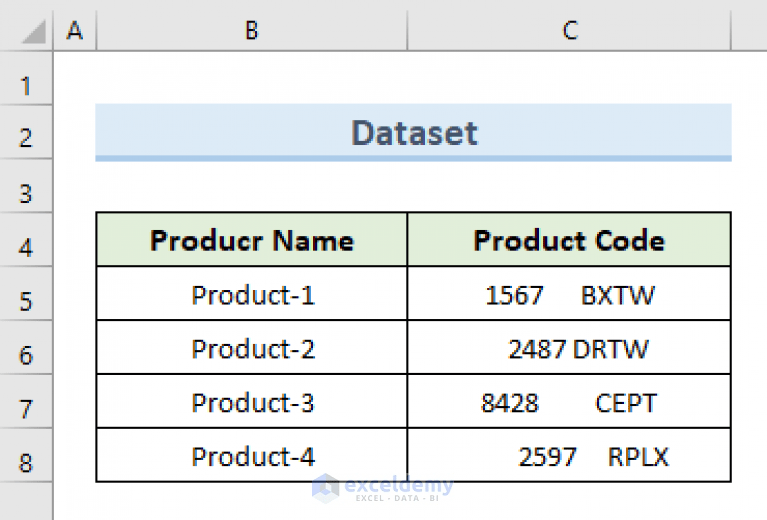Select the Product-1 cell
767x520 pixels.
251,294
